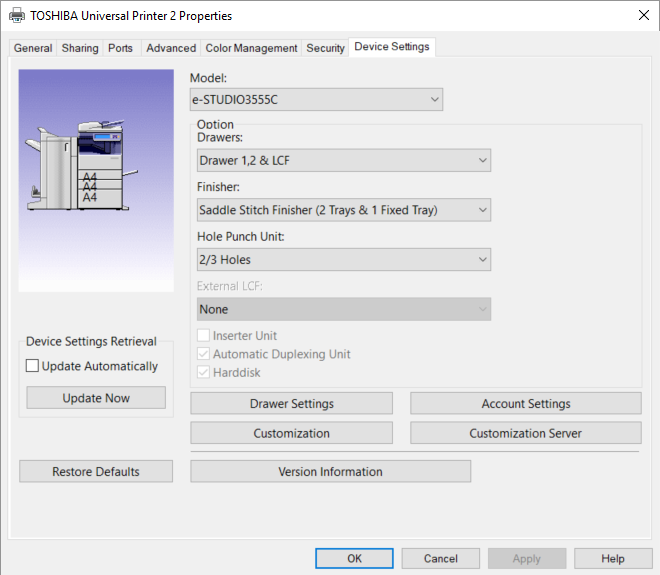This screenshot has width=660, height=575.
Task: Click the Customization Server button
Action: tap(525, 433)
